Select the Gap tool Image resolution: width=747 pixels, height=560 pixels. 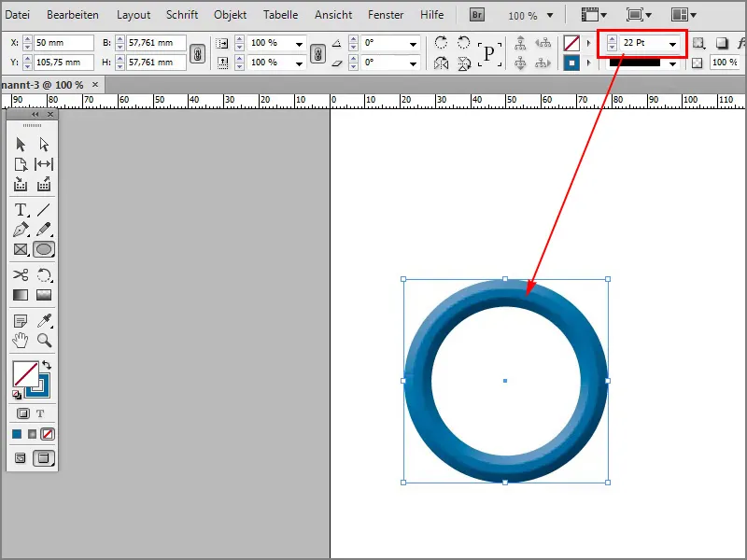[x=44, y=164]
